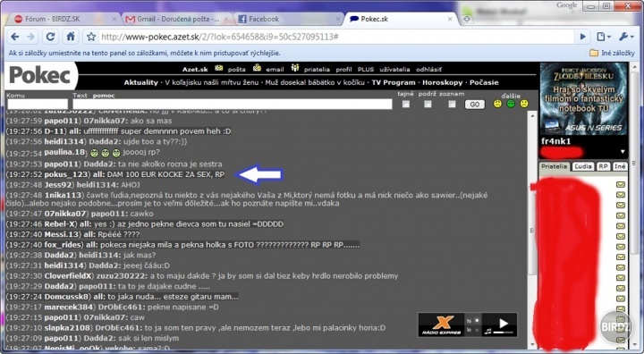Select the Ľudia tab in sidebar
Screen dimensions: 644x354
pos(583,166)
